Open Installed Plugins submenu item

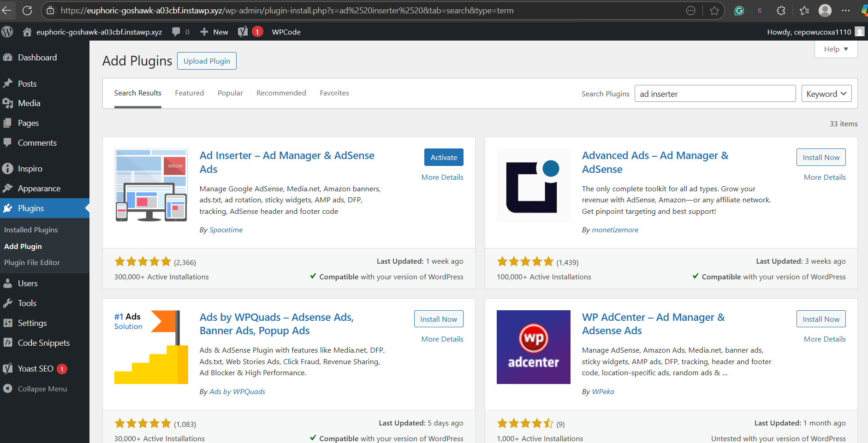pyautogui.click(x=31, y=230)
